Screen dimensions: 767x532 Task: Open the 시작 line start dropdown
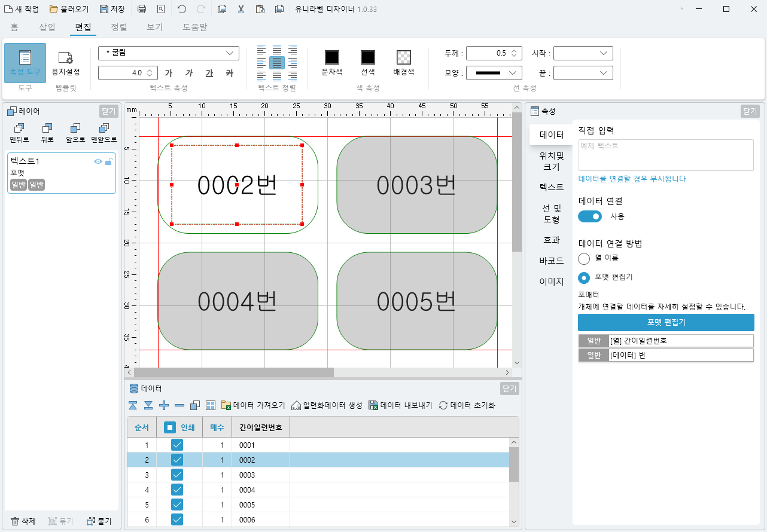point(583,53)
